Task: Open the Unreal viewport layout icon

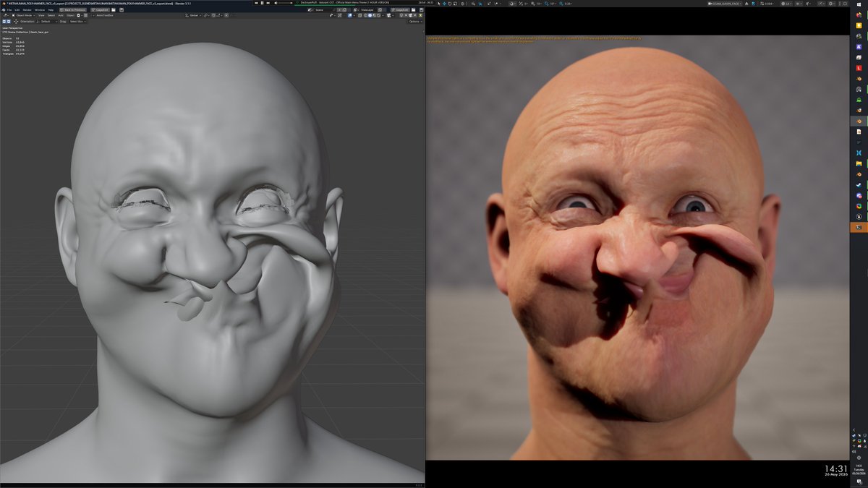Action: tap(845, 4)
